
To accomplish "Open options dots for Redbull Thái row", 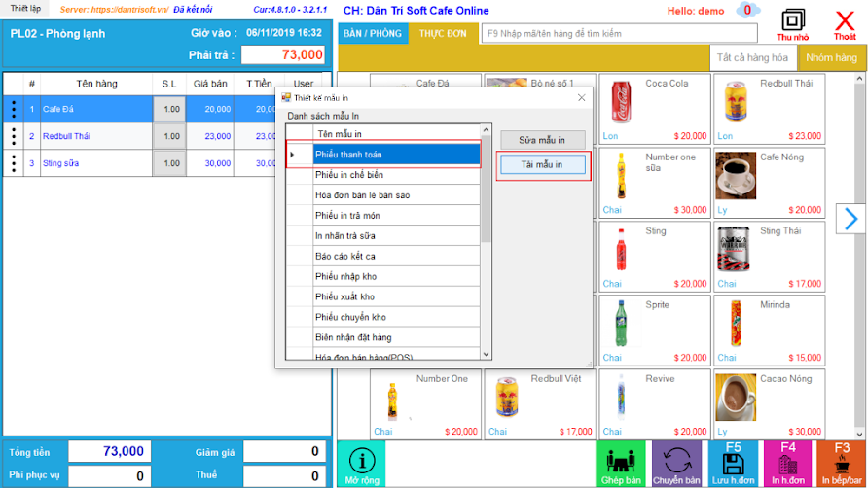I will pos(14,136).
